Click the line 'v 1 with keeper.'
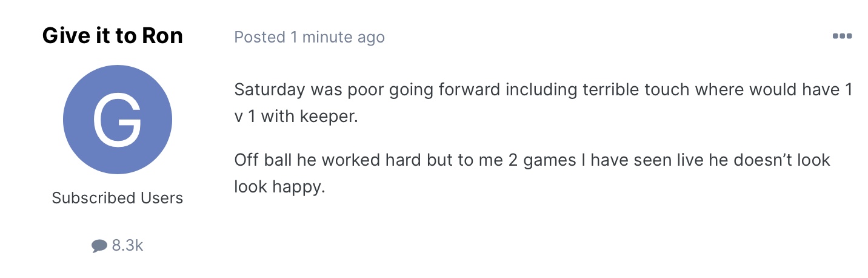The width and height of the screenshot is (868, 278). coord(296,117)
